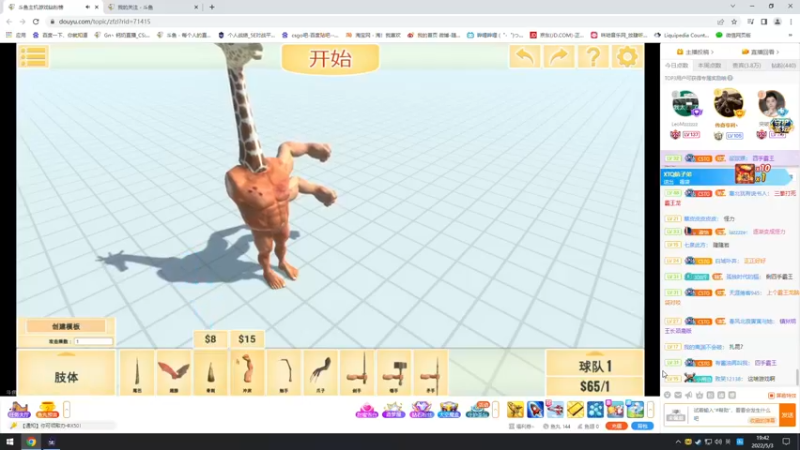Select the muscular arm part priced $15
The width and height of the screenshot is (800, 450).
247,373
